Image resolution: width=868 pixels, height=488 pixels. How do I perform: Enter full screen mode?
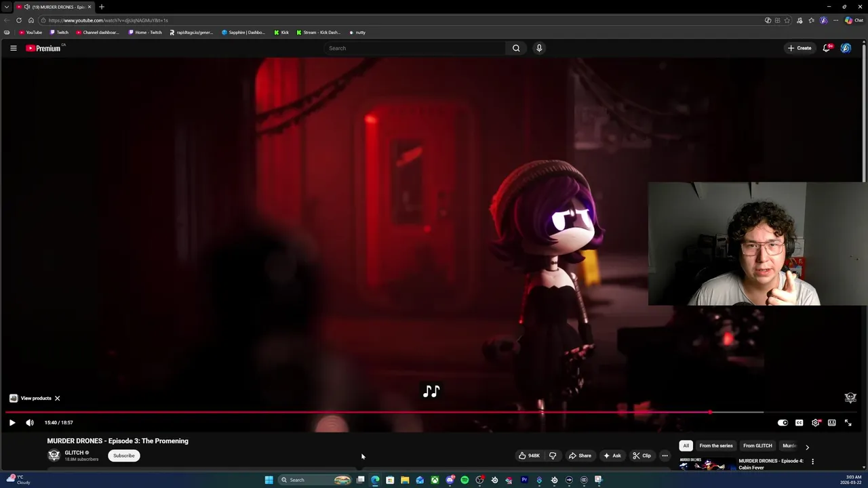pos(848,423)
